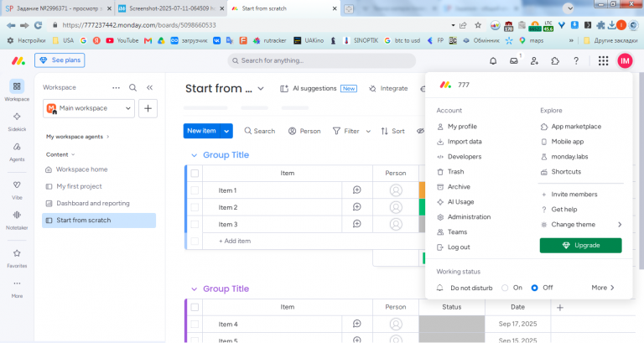Collapse the workspace side panel

pyautogui.click(x=149, y=87)
